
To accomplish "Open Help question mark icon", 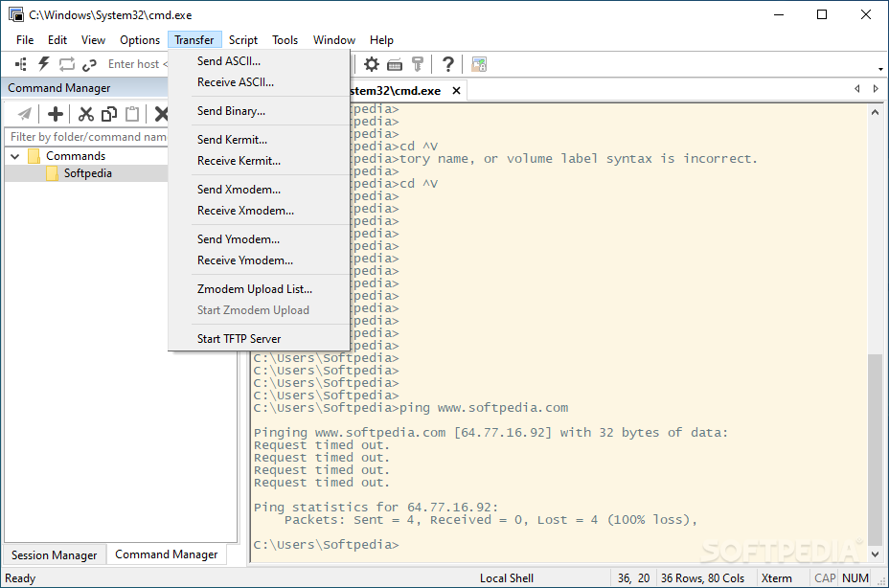I will pyautogui.click(x=448, y=64).
